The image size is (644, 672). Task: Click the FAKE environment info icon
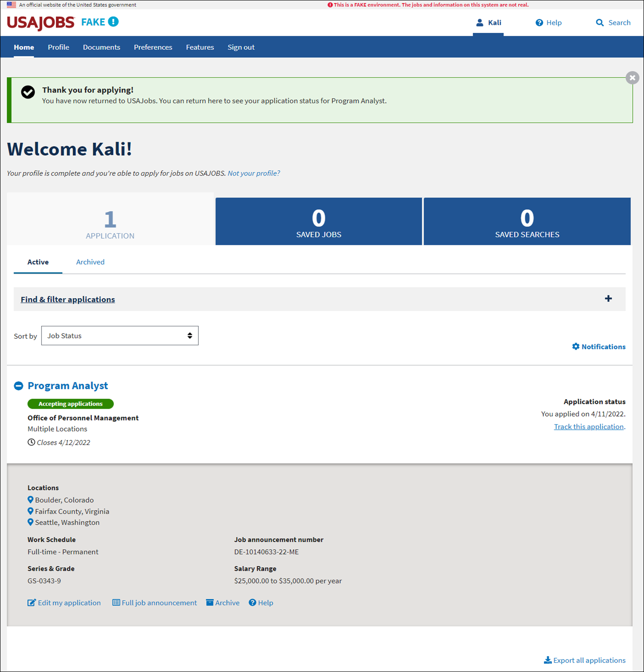[x=113, y=22]
